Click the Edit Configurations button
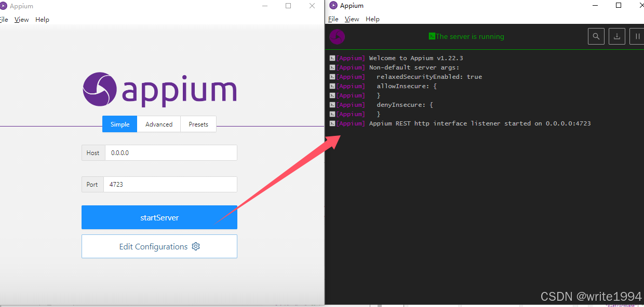 [159, 246]
